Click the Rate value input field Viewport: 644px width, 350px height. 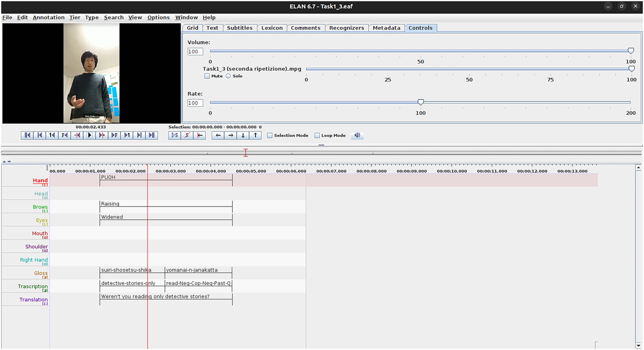[x=195, y=103]
